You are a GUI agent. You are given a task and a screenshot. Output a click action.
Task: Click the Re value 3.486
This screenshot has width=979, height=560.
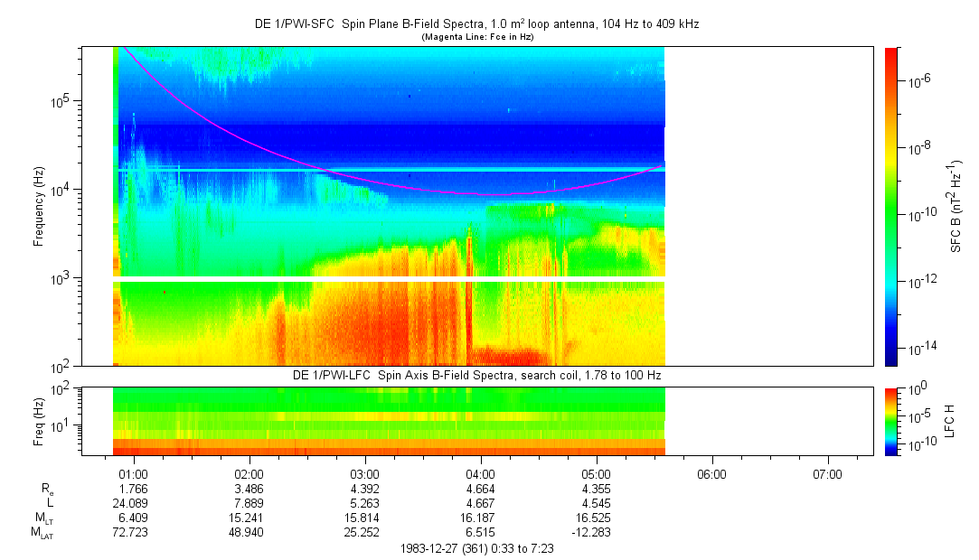click(x=249, y=489)
